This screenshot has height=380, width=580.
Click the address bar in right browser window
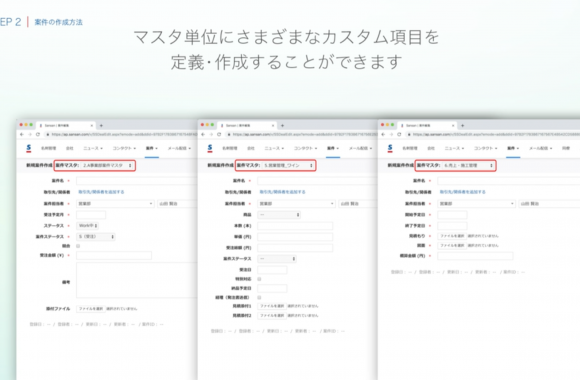click(494, 134)
